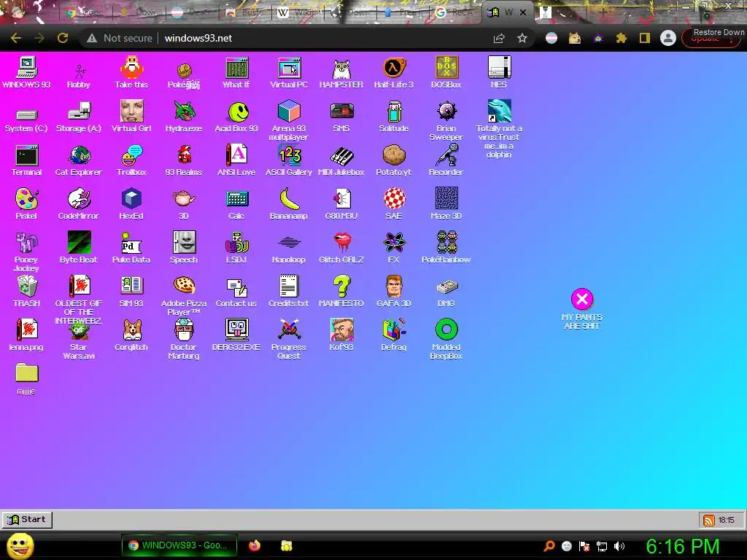Launch Half-Life 3
This screenshot has height=560, width=747.
(394, 68)
